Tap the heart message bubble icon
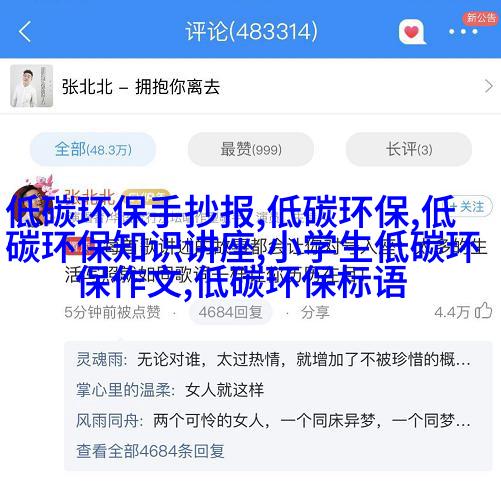This screenshot has width=501, height=485. 412,32
